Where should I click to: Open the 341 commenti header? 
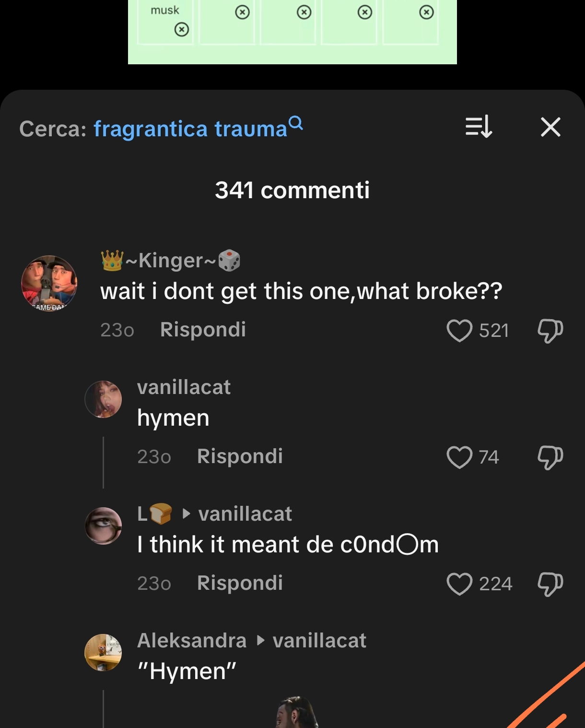pos(292,190)
